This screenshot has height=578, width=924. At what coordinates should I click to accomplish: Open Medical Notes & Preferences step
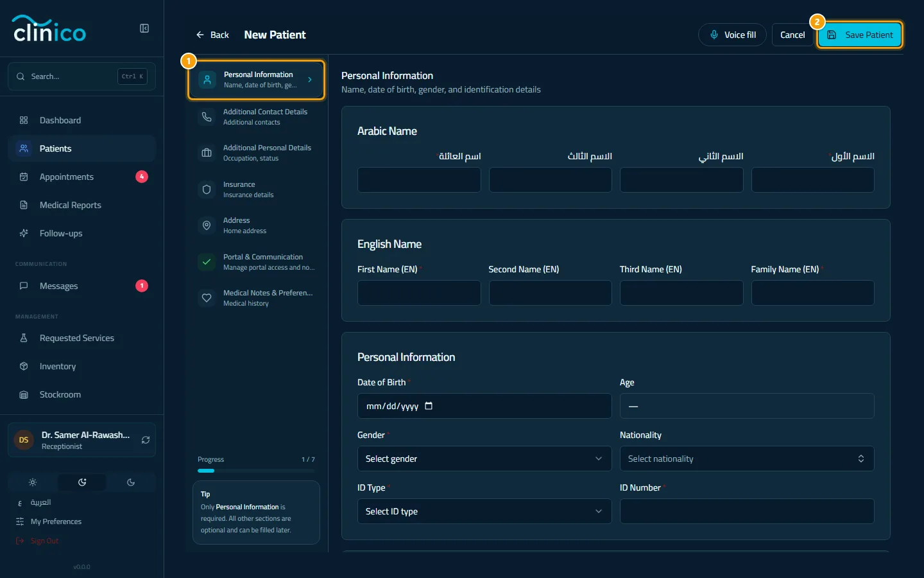click(256, 298)
